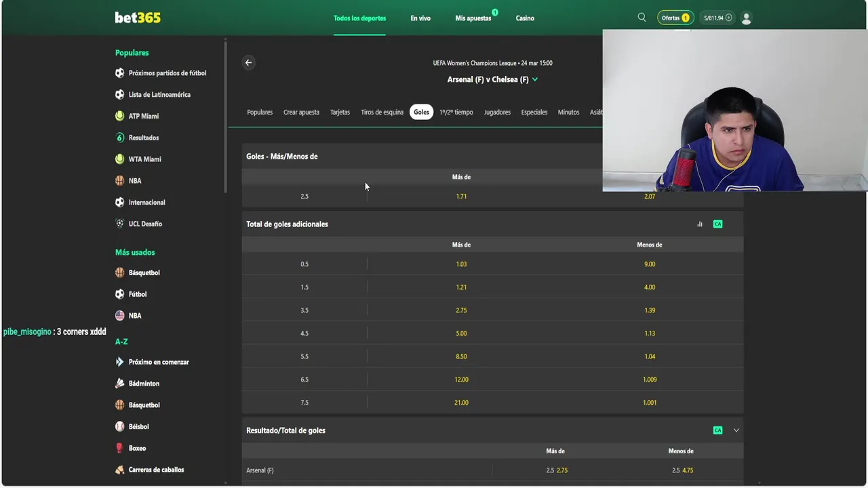Click the Resultados icon
The image size is (868, 488).
[120, 138]
